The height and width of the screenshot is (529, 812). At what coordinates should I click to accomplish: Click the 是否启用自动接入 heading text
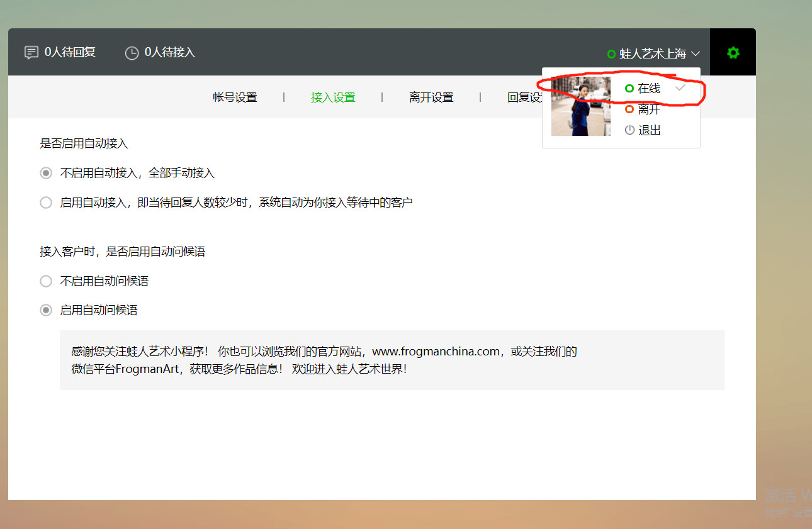pyautogui.click(x=84, y=143)
